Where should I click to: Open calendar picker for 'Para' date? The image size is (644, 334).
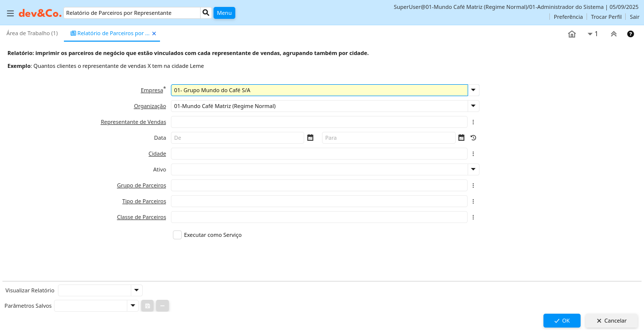tap(461, 138)
